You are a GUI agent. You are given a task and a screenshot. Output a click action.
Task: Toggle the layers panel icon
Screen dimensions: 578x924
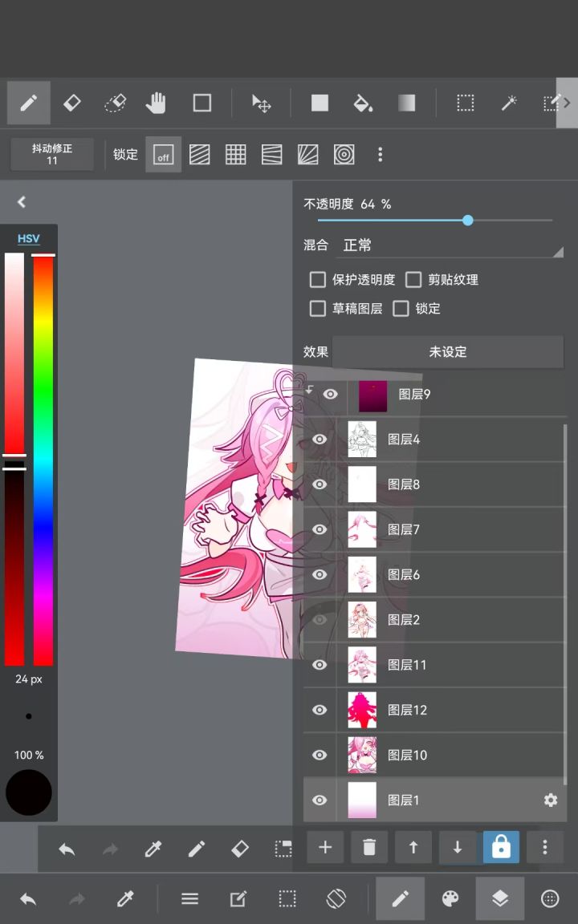click(x=499, y=898)
